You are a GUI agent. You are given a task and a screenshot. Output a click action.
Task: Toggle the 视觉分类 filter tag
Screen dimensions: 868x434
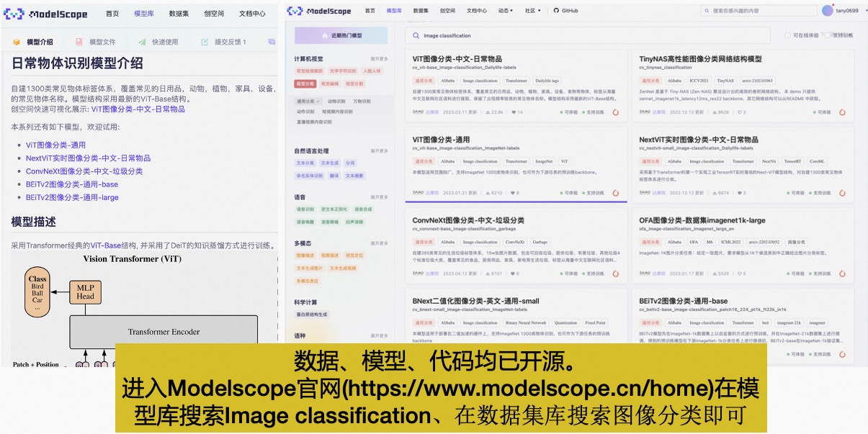305,83
